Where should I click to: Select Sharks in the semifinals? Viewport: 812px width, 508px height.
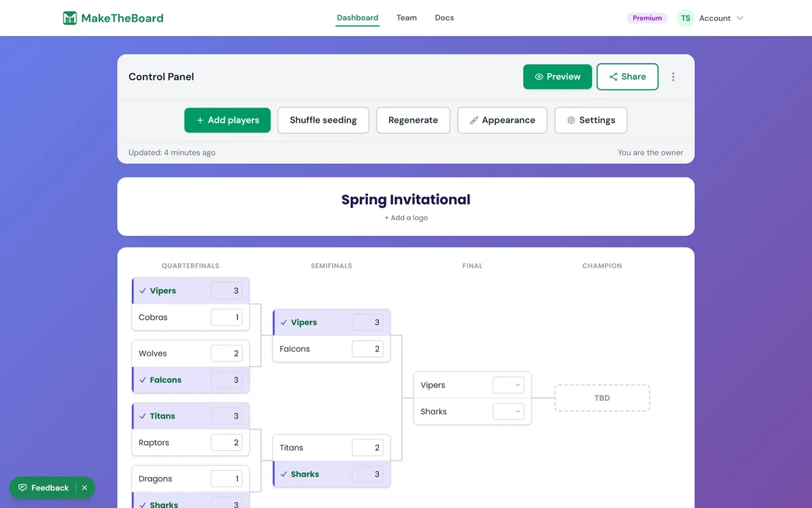332,474
